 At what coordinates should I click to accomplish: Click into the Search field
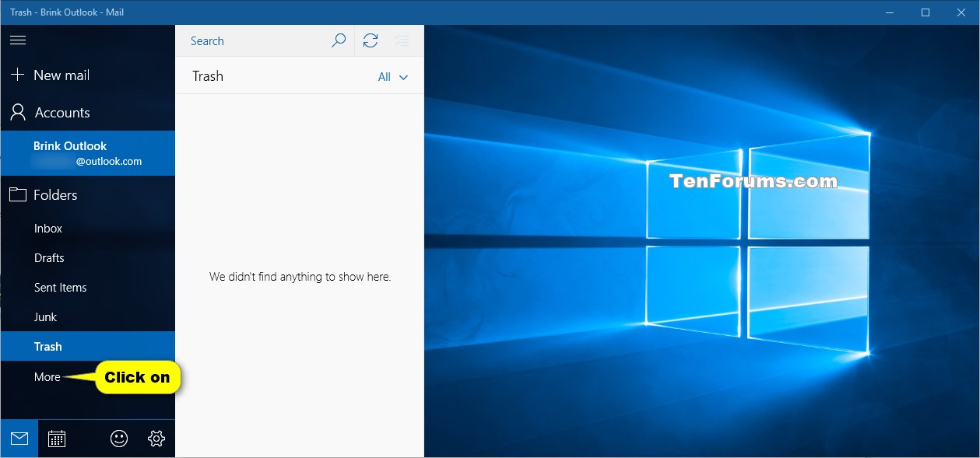[x=249, y=40]
